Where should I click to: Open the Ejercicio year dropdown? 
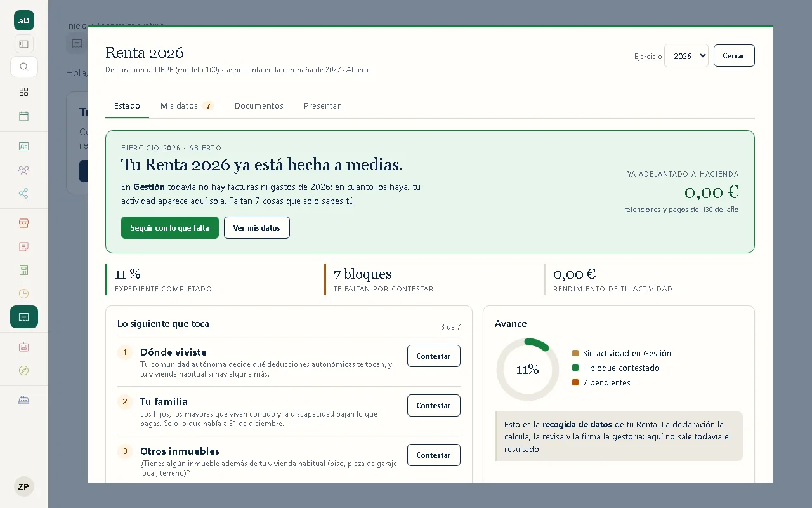[x=686, y=56]
